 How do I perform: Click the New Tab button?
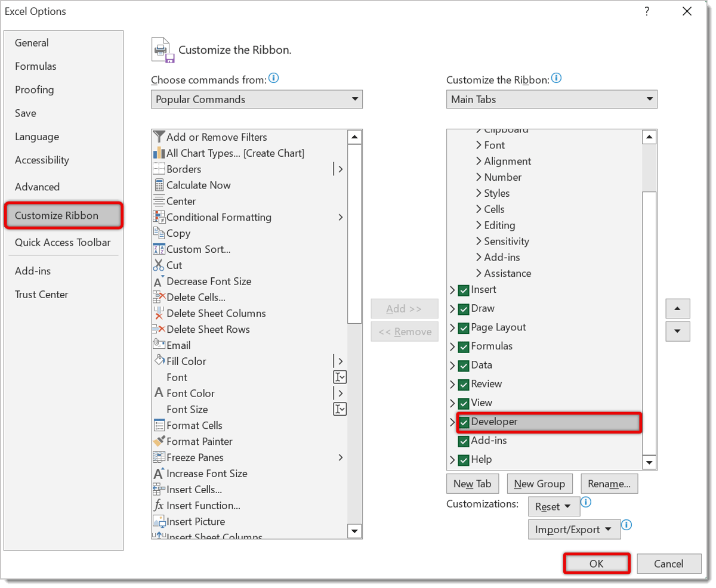(473, 484)
